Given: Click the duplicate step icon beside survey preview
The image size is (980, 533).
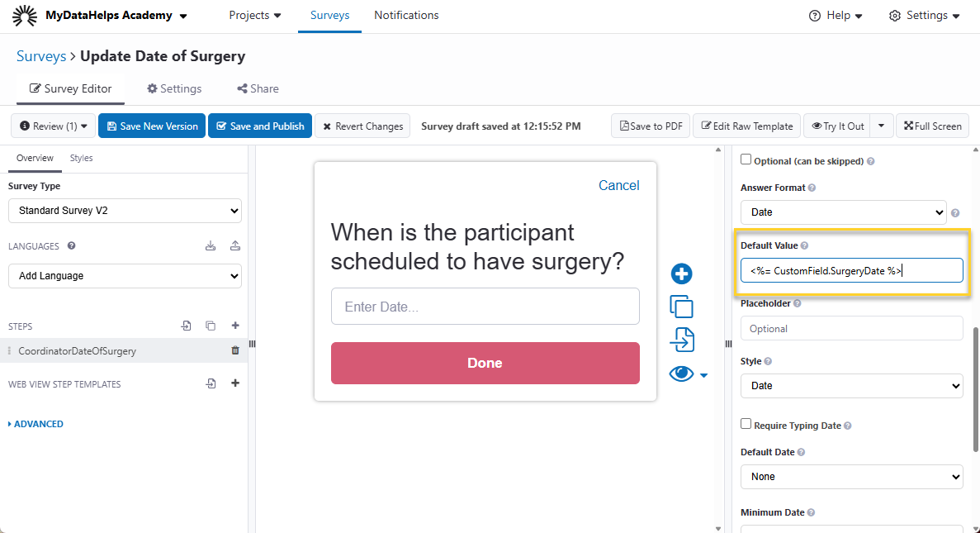Looking at the screenshot, I should click(681, 307).
